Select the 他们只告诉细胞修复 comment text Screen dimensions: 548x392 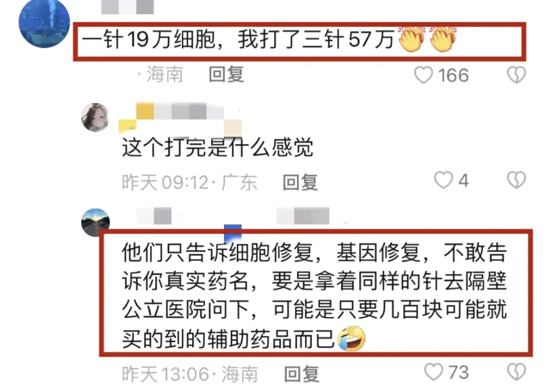click(314, 295)
